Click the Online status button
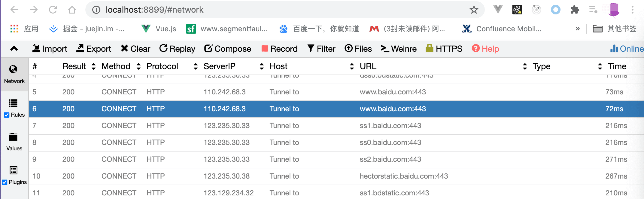This screenshot has height=199, width=644. tap(626, 49)
